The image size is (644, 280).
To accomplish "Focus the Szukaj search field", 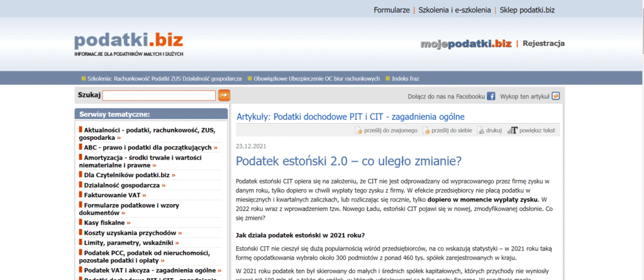I will coord(159,95).
